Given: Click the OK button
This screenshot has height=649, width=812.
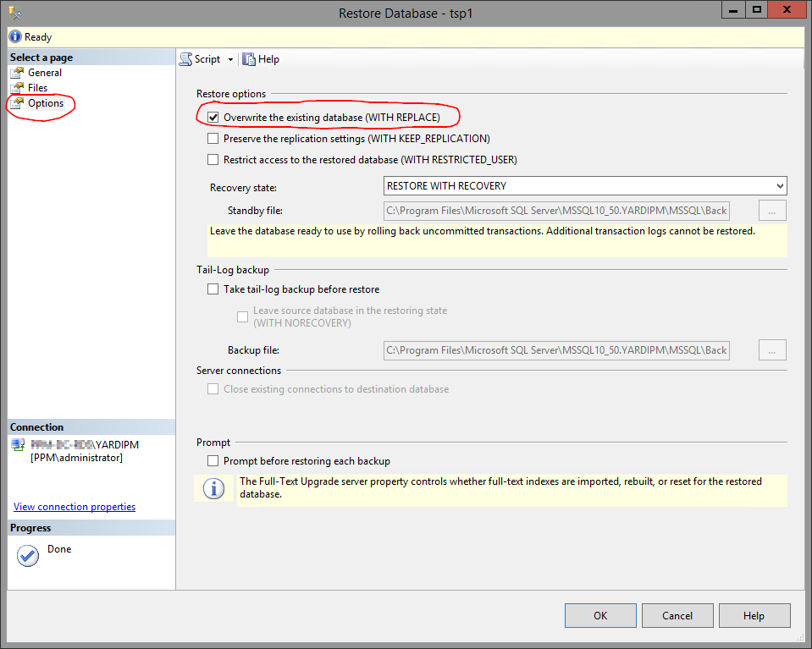Looking at the screenshot, I should click(600, 615).
